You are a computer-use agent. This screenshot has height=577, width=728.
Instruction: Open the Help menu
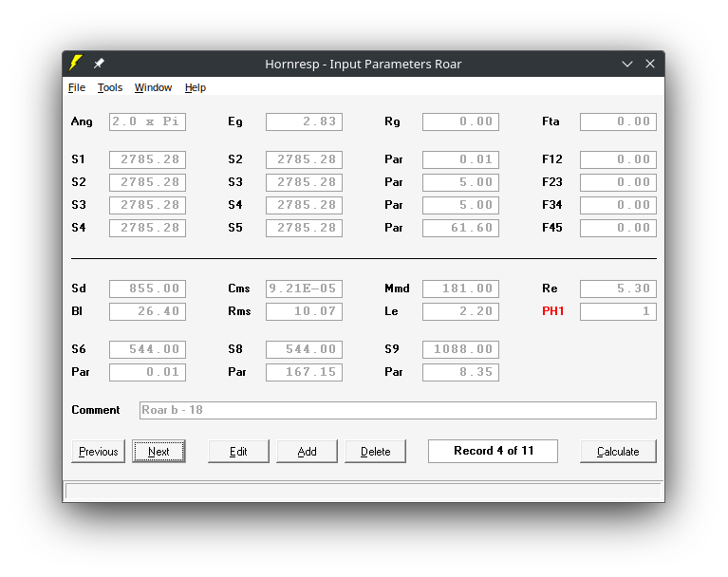click(195, 87)
